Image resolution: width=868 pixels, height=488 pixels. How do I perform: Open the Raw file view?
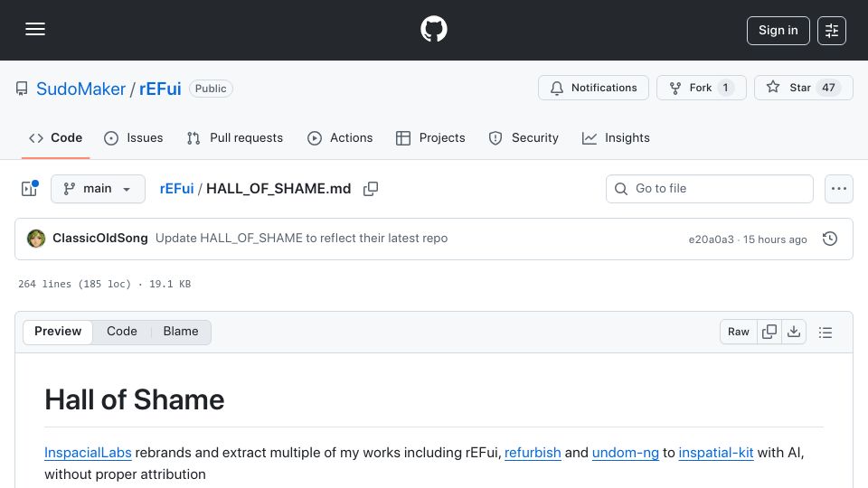pyautogui.click(x=739, y=332)
